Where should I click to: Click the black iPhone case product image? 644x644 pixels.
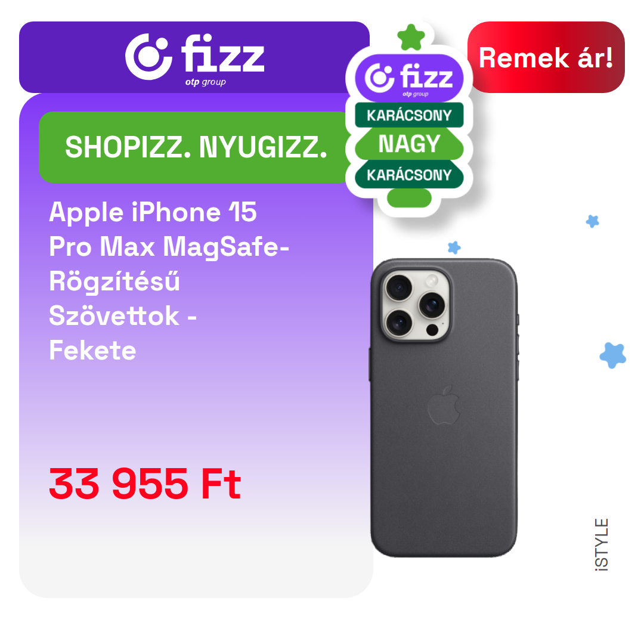click(444, 408)
